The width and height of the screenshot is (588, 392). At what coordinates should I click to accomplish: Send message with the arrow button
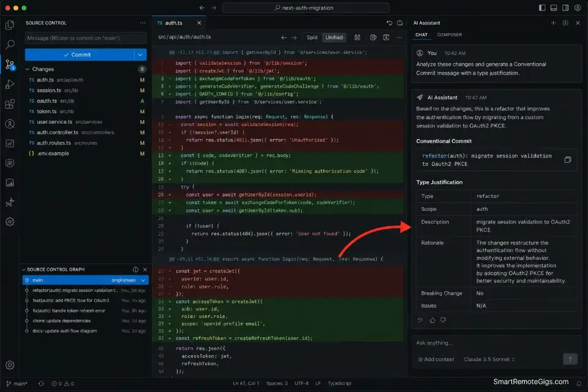click(570, 359)
